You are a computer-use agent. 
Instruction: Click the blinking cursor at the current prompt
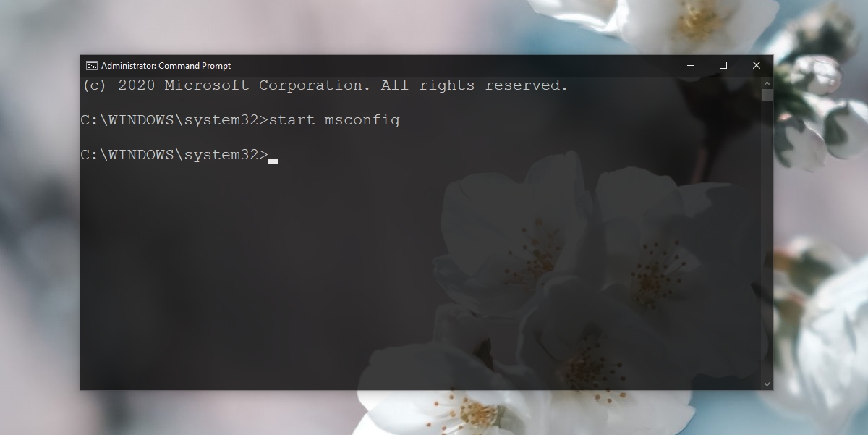273,161
